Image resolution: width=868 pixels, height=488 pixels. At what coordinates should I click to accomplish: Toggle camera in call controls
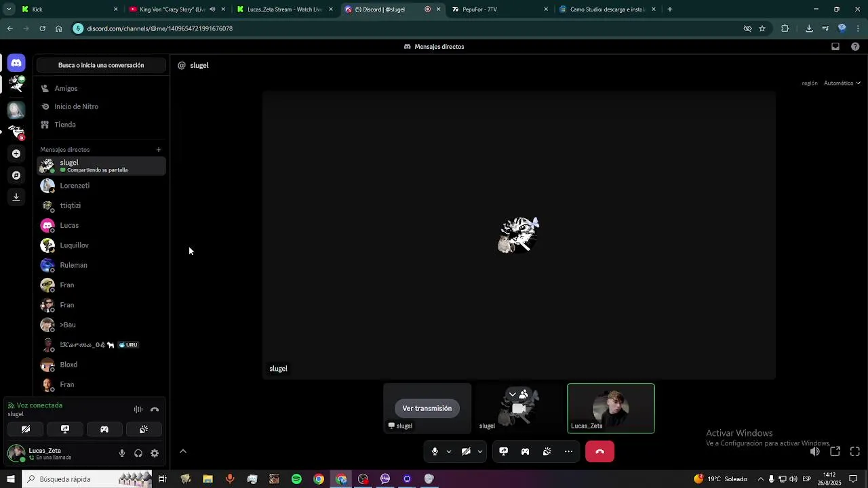click(466, 451)
